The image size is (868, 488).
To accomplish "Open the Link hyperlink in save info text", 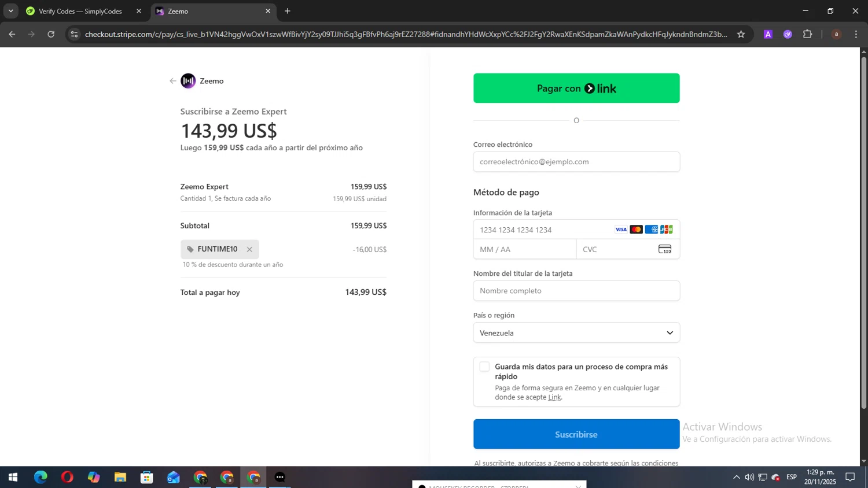I will coord(554,397).
